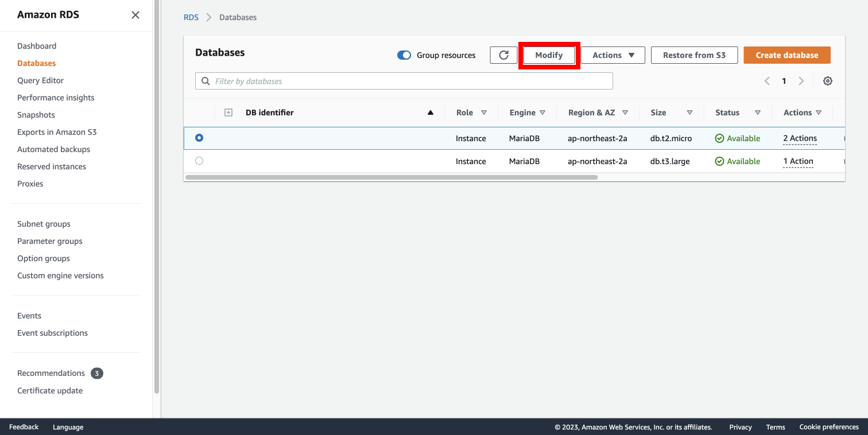This screenshot has width=868, height=435.
Task: Click the Filter by databases field
Action: click(404, 81)
